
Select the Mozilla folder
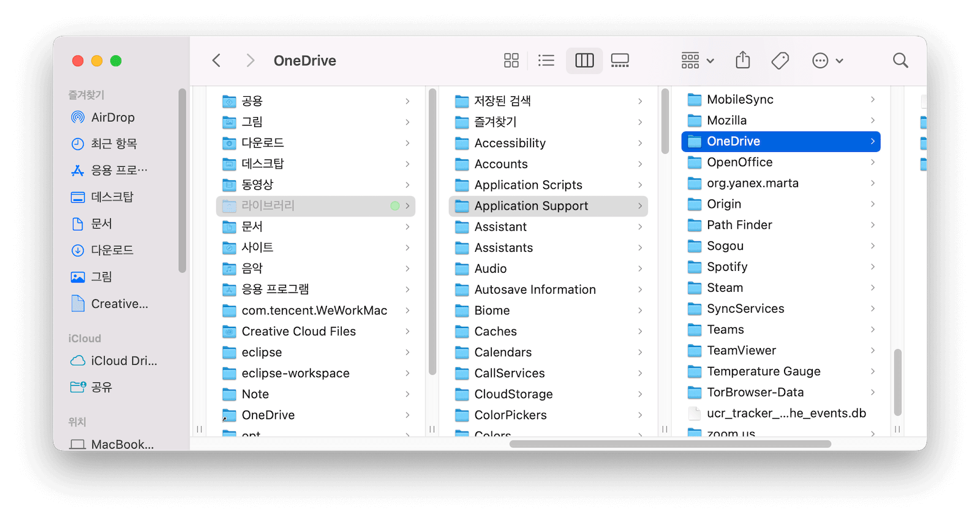pos(781,120)
